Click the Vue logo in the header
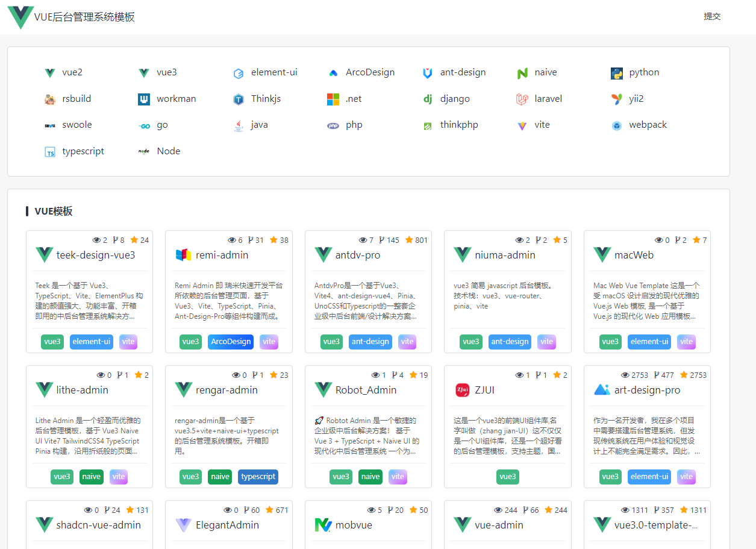This screenshot has width=756, height=549. click(20, 17)
